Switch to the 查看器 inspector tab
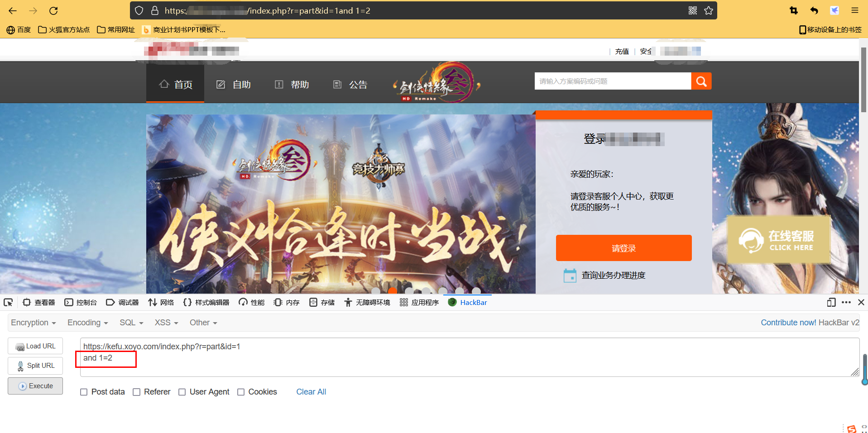868x433 pixels. tap(39, 302)
